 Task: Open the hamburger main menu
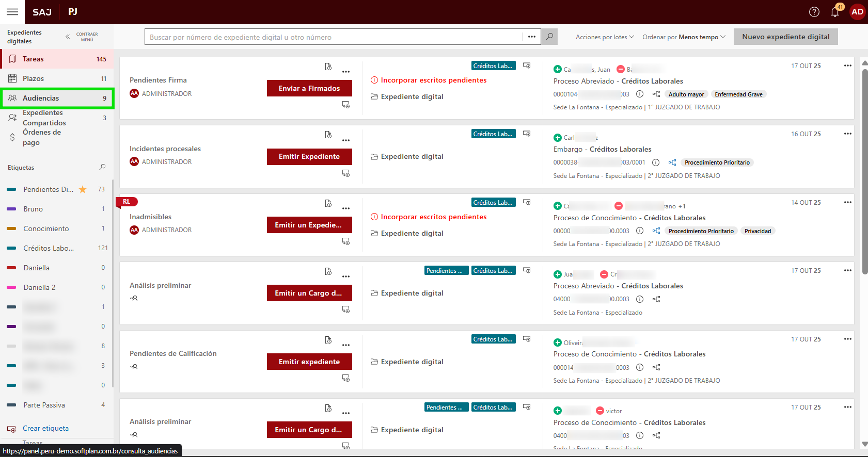12,12
